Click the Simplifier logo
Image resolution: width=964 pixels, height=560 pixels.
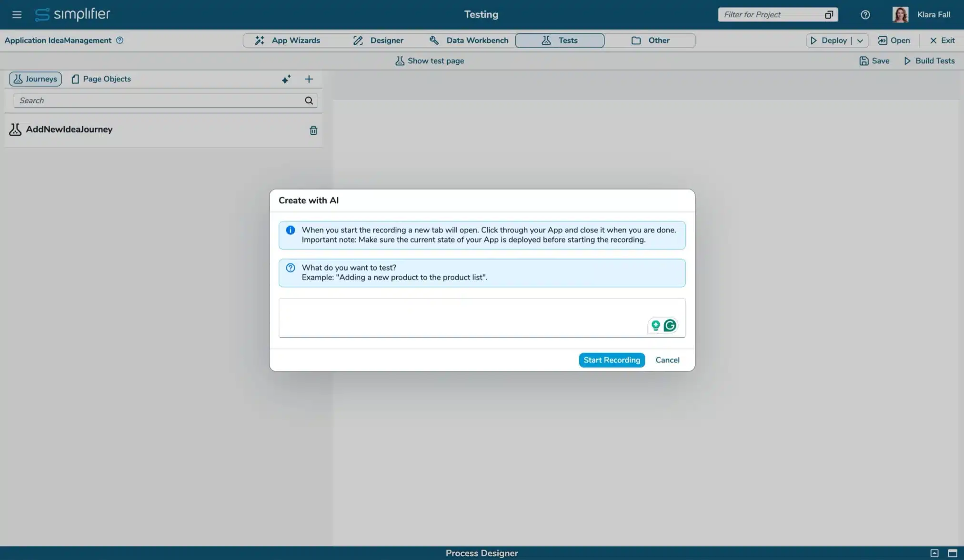point(72,14)
